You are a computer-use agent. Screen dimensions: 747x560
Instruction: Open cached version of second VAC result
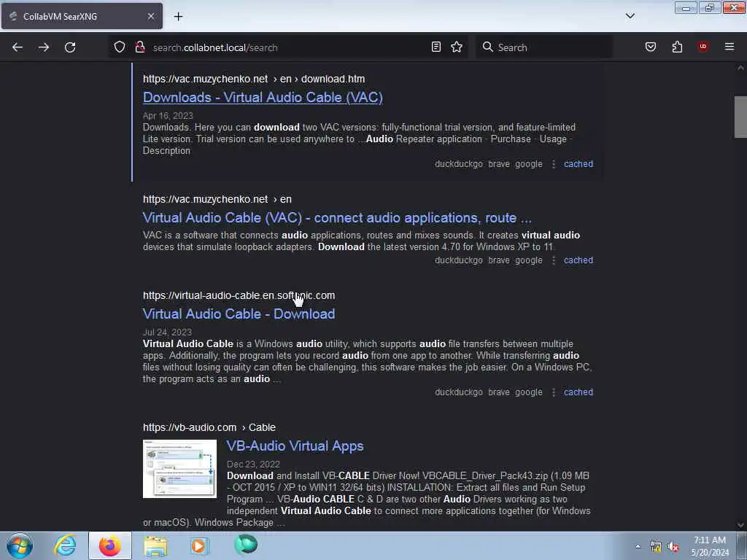pos(578,260)
